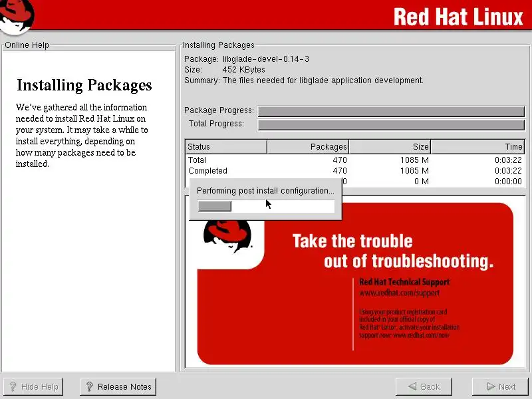Click the left arrow icon on Back
532x399 pixels.
pos(412,386)
